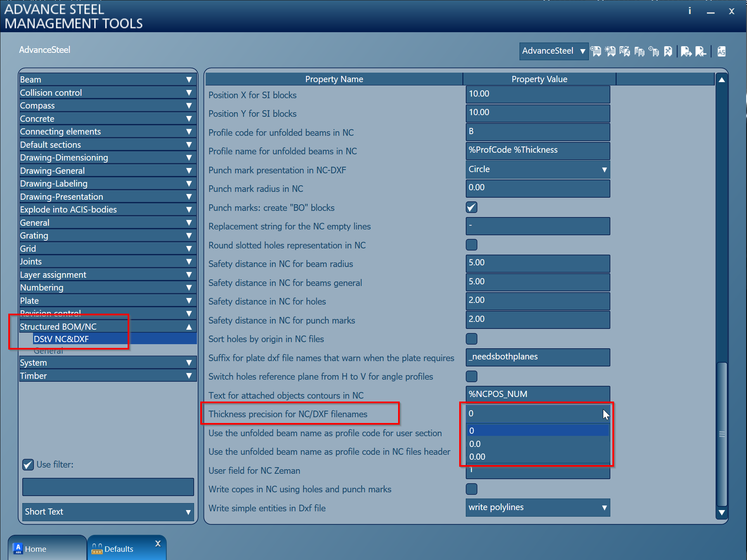Toggle the Thickness precision dropdown arrow
Viewport: 747px width, 560px height.
tap(605, 414)
